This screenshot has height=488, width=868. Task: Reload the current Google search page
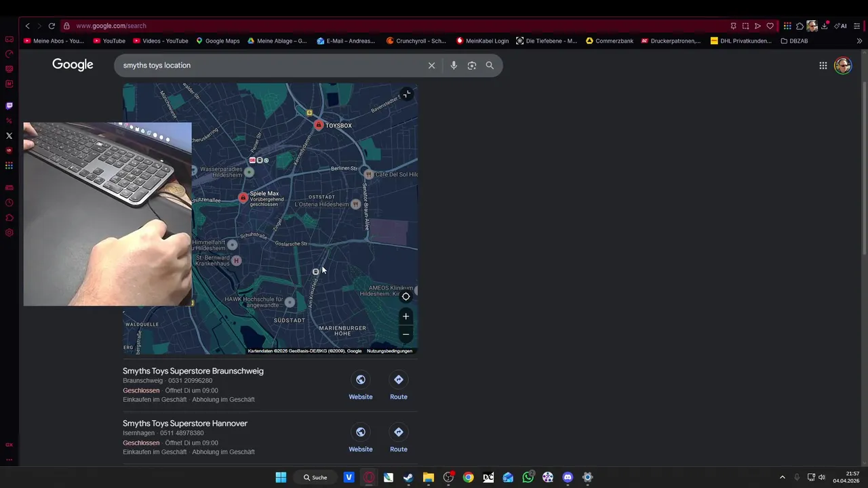pyautogui.click(x=52, y=26)
